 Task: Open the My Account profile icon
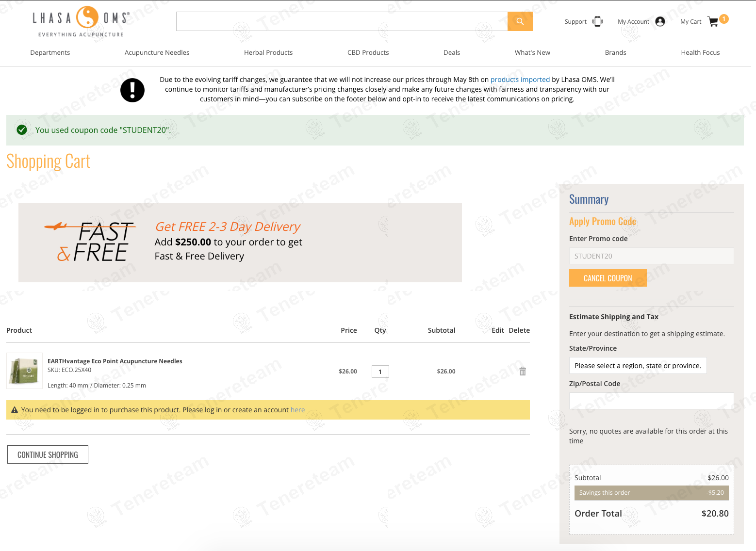pyautogui.click(x=660, y=21)
